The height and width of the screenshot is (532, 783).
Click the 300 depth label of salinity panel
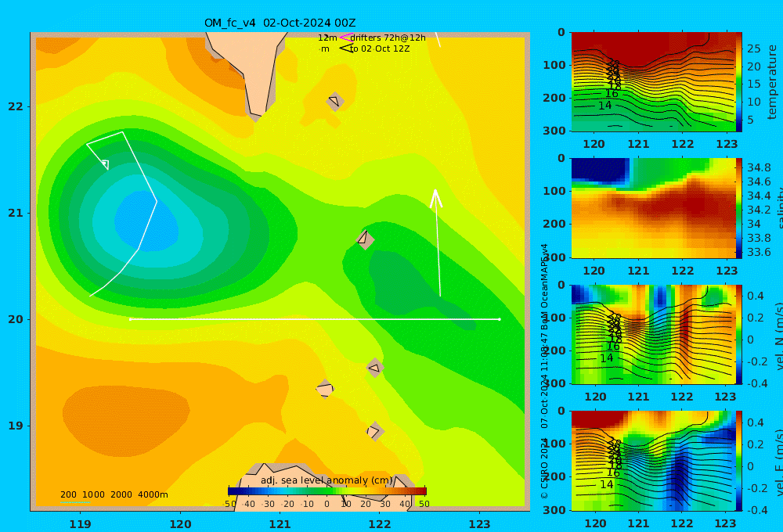click(x=554, y=257)
